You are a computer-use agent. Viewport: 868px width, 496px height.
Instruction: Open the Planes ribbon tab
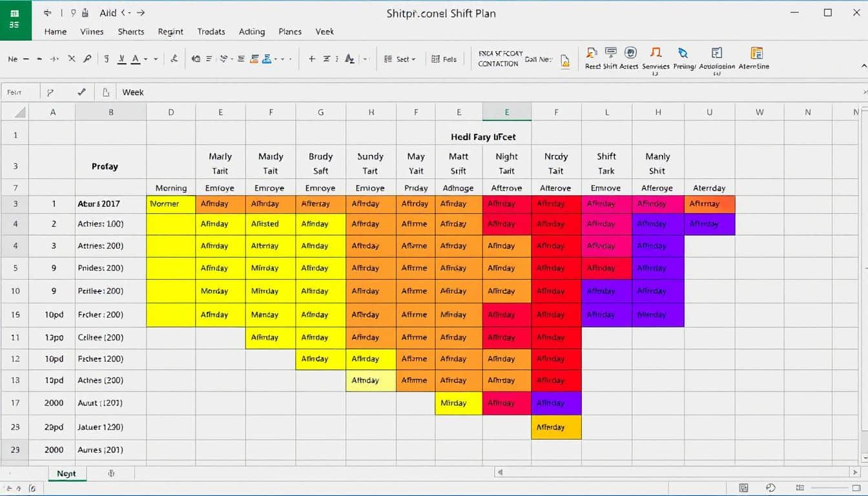(290, 31)
